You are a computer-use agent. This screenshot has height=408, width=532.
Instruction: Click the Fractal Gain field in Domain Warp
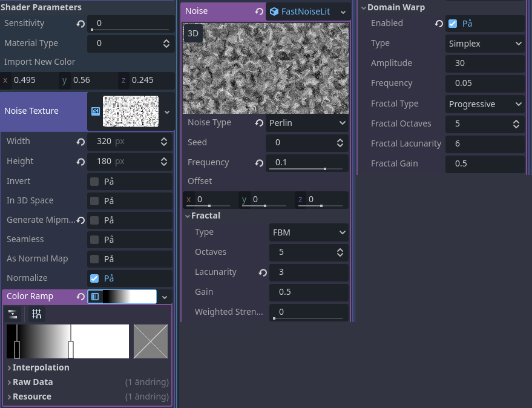tap(485, 164)
